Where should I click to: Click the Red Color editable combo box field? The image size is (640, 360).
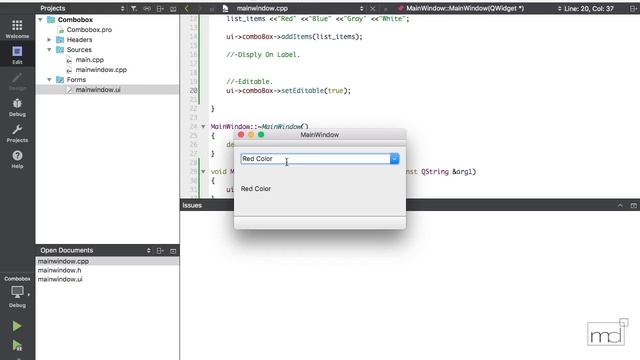pyautogui.click(x=315, y=159)
